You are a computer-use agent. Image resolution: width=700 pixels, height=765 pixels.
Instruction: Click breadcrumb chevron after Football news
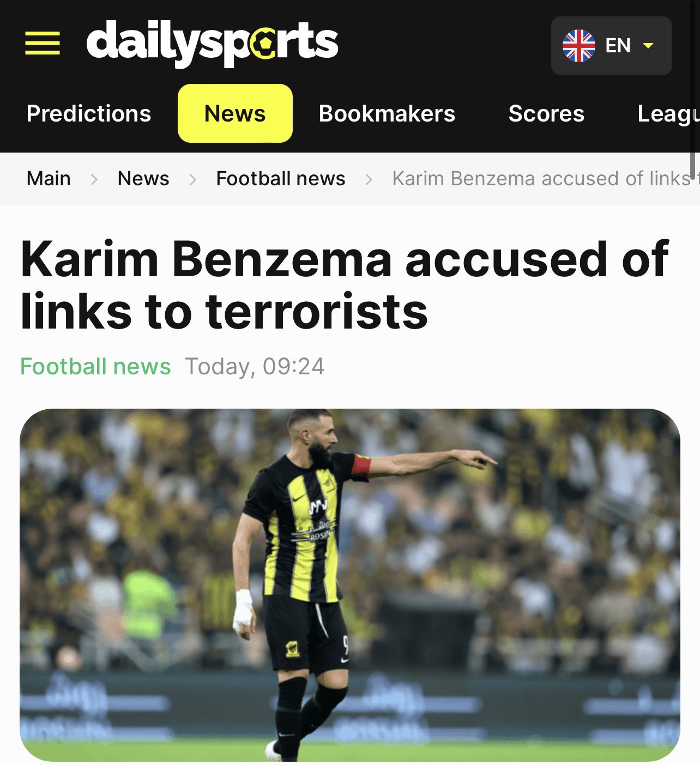point(369,179)
